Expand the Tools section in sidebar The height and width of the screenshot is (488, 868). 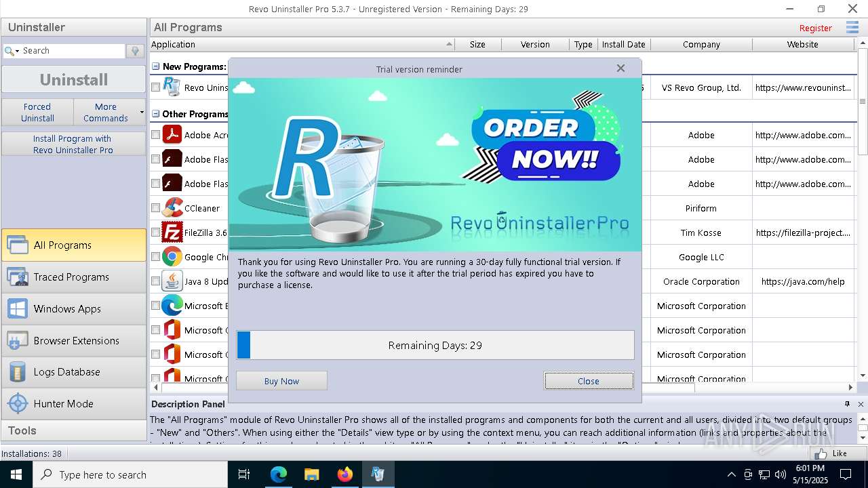74,430
